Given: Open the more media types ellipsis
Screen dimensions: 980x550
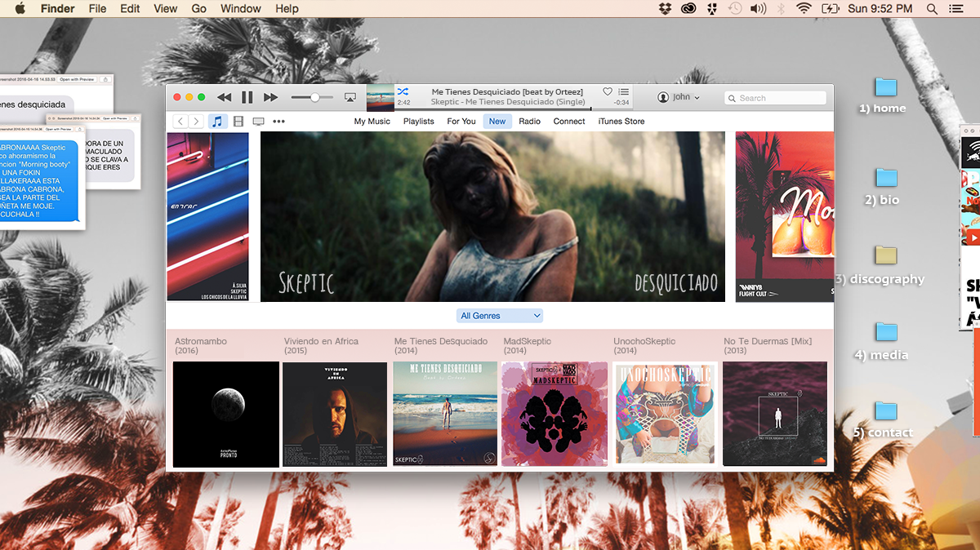Looking at the screenshot, I should pos(279,122).
